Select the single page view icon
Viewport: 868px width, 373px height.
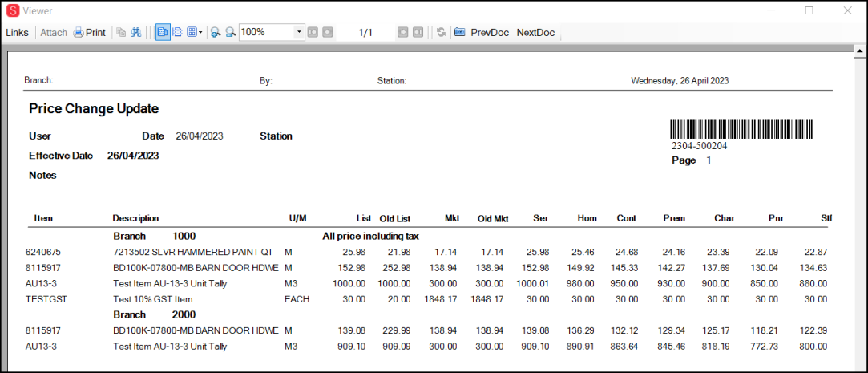163,32
